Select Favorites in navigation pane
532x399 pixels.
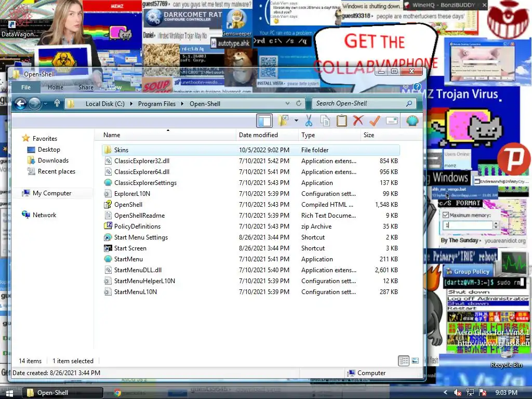coord(45,138)
